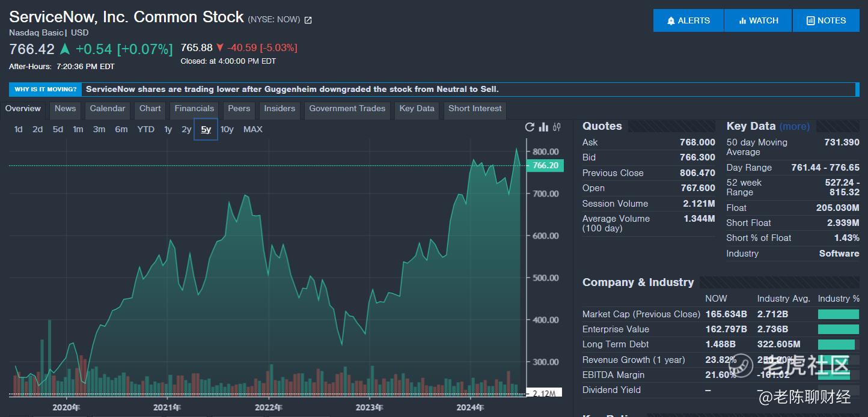Select the 10y chart period
The image size is (868, 417).
point(227,129)
